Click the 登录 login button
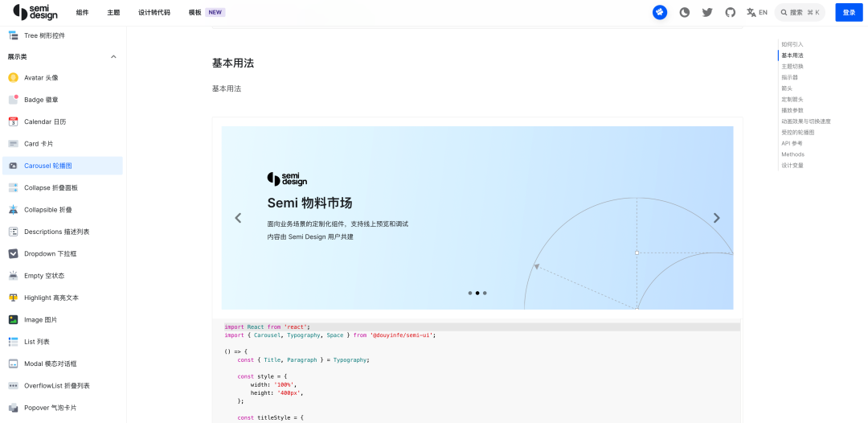This screenshot has height=423, width=868. click(x=849, y=12)
